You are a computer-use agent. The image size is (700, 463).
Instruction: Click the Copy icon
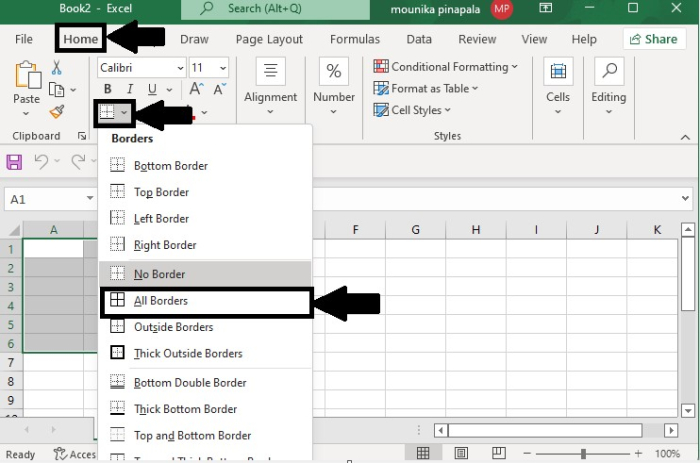click(x=57, y=90)
